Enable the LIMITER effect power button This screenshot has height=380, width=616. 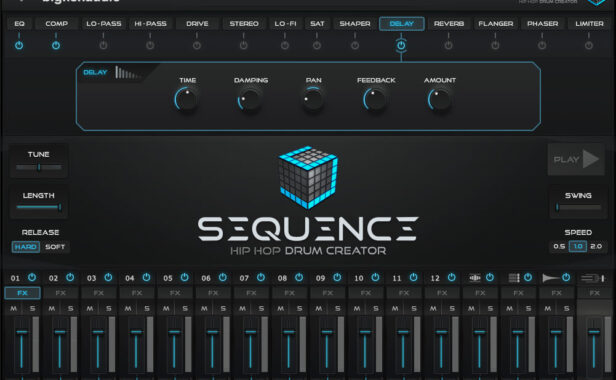coord(588,45)
